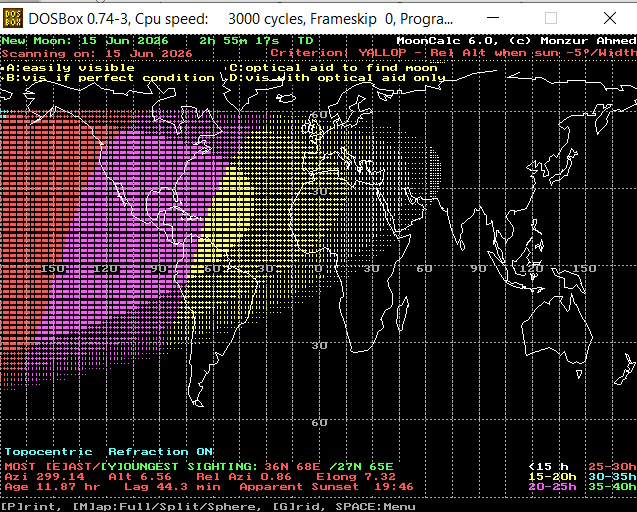
Task: Click the red 25-30h legend entry
Action: 612,467
